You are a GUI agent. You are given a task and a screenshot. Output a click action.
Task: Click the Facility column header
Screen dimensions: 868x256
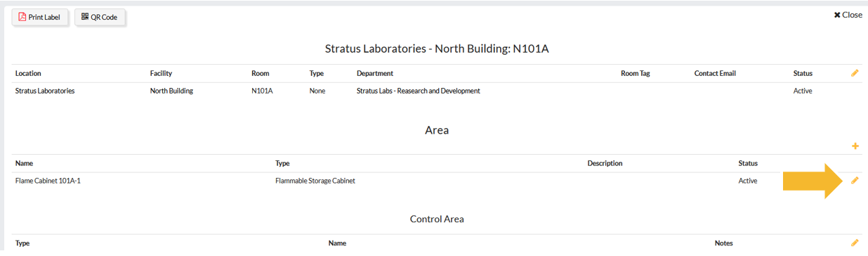pyautogui.click(x=161, y=73)
